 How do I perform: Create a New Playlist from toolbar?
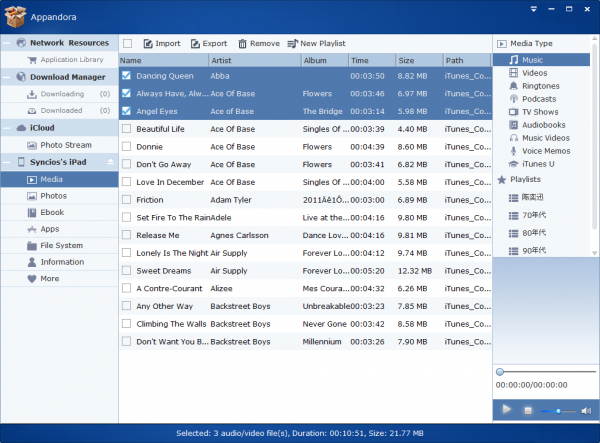[x=293, y=44]
